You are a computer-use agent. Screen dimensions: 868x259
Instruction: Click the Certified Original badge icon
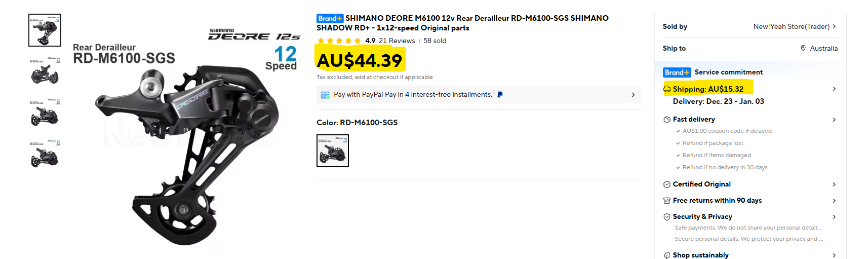[667, 184]
